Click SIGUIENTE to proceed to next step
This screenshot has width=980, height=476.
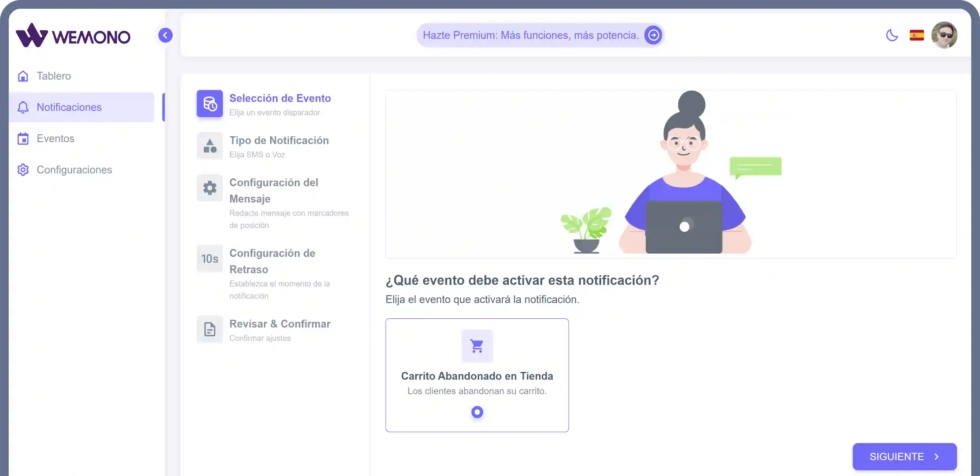(904, 456)
